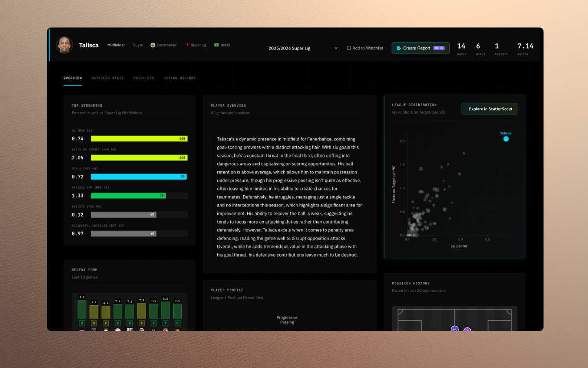Screen dimensions: 588x368
Task: Click the 8.6 rated match bar
Action: tap(165, 310)
